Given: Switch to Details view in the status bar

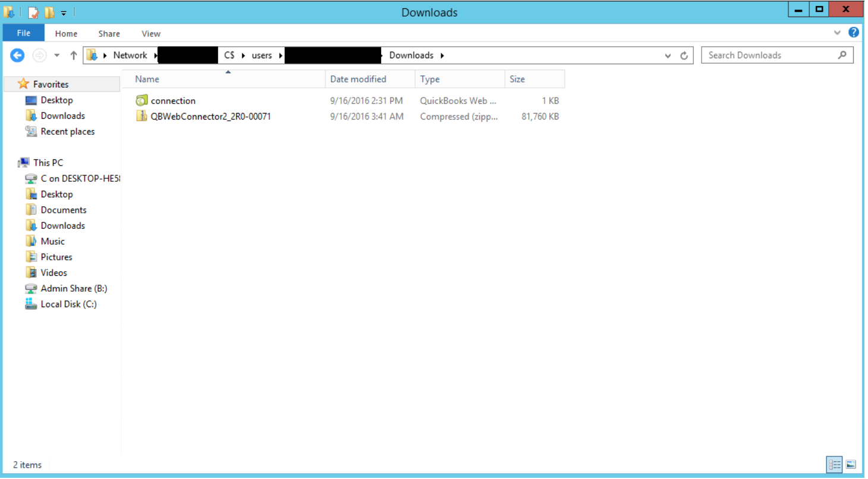Looking at the screenshot, I should (x=834, y=465).
